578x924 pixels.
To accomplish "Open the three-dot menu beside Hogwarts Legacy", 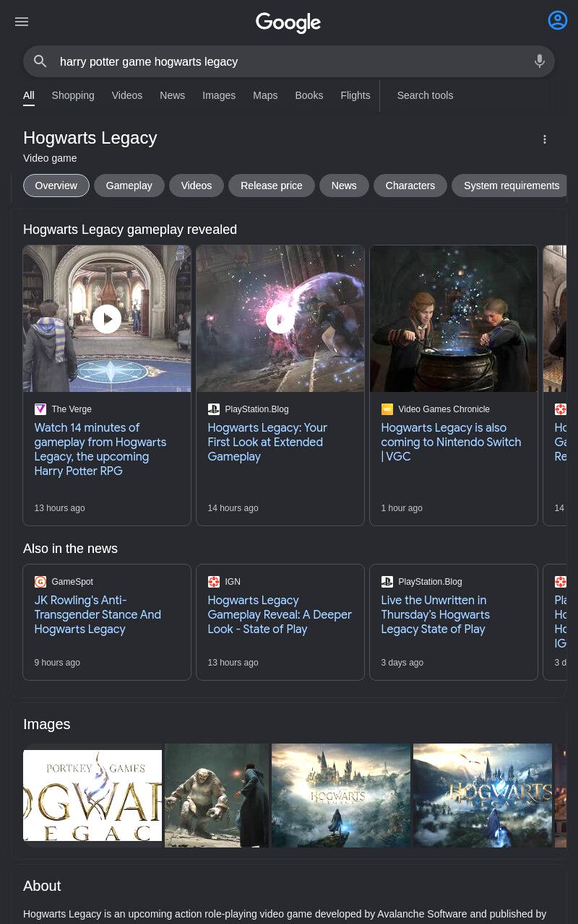I will click(x=545, y=139).
